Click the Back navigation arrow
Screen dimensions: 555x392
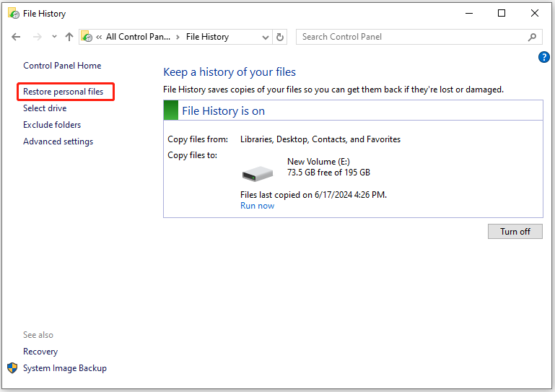click(16, 37)
